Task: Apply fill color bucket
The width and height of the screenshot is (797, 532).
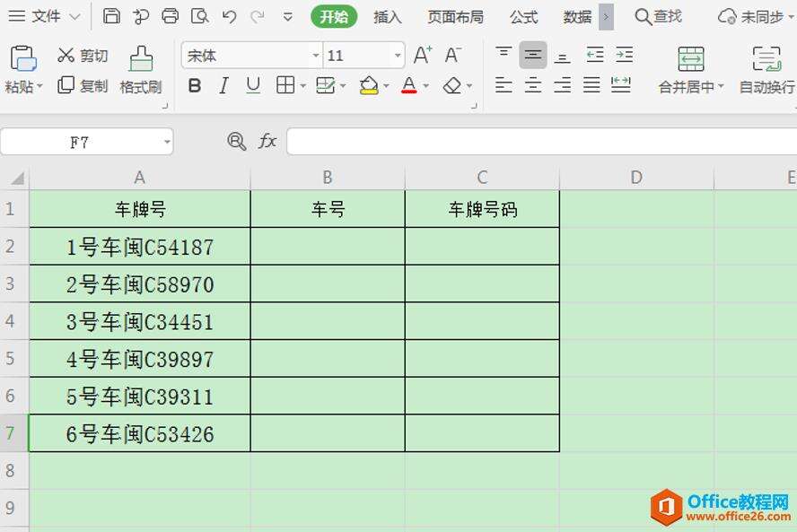Action: tap(369, 85)
